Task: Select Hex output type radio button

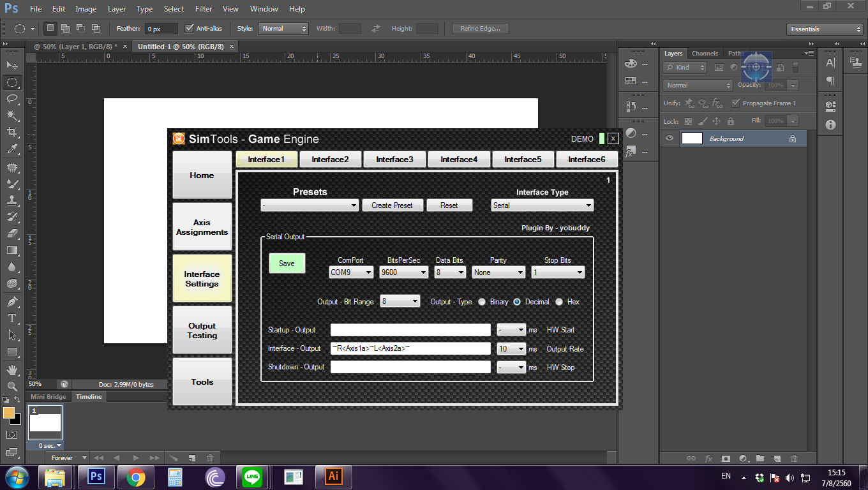Action: click(x=559, y=302)
